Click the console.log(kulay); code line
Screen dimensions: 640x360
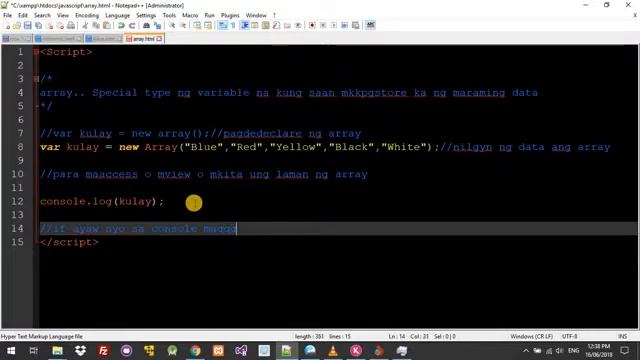click(102, 201)
